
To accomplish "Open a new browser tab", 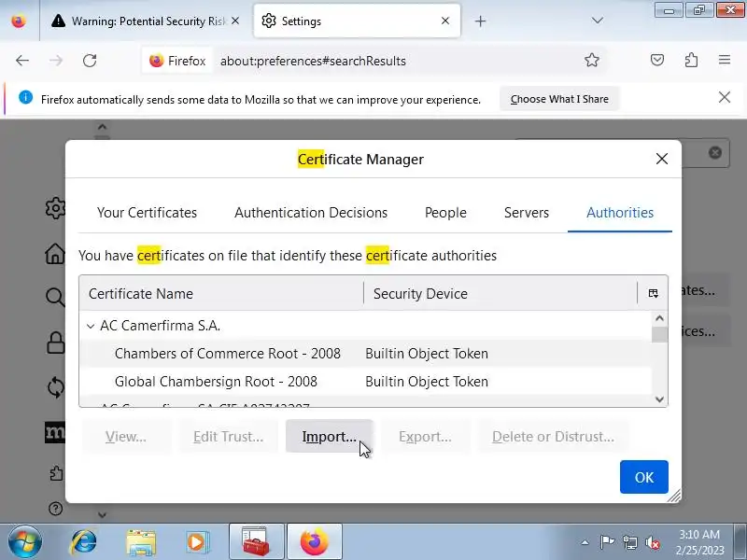I will click(480, 21).
